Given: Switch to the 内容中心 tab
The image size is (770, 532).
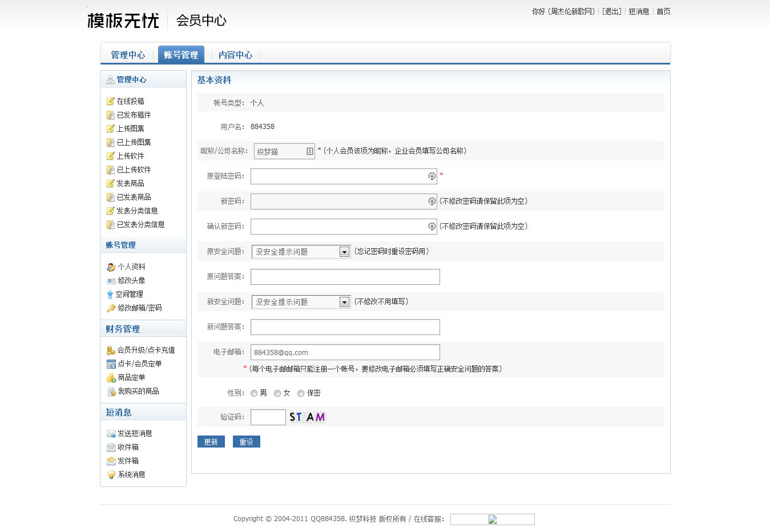Looking at the screenshot, I should [235, 55].
